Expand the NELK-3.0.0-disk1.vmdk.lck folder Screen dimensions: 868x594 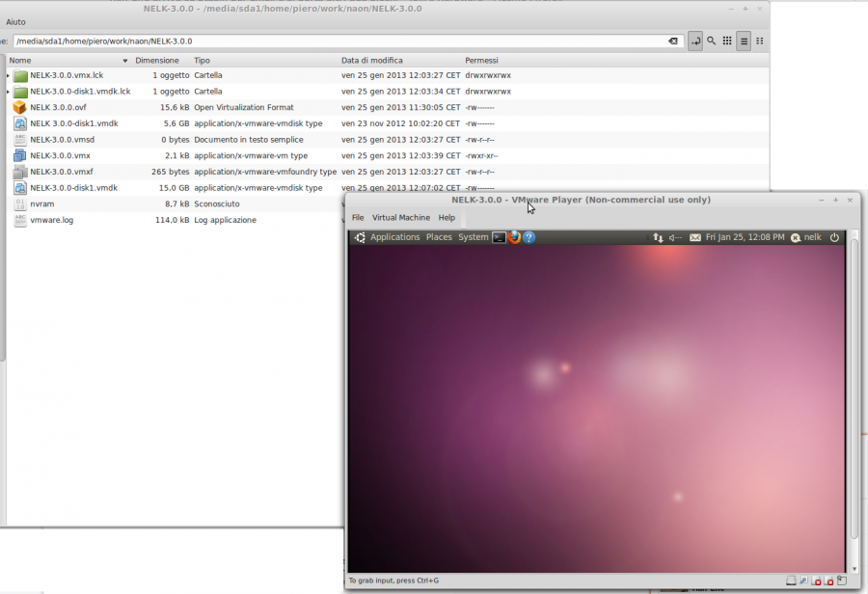(x=8, y=92)
